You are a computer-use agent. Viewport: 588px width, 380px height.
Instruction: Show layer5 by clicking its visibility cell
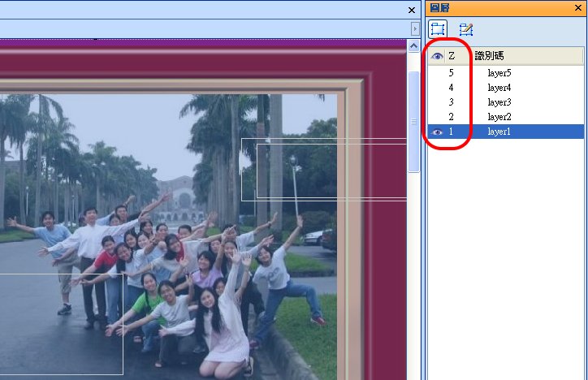pyautogui.click(x=437, y=73)
